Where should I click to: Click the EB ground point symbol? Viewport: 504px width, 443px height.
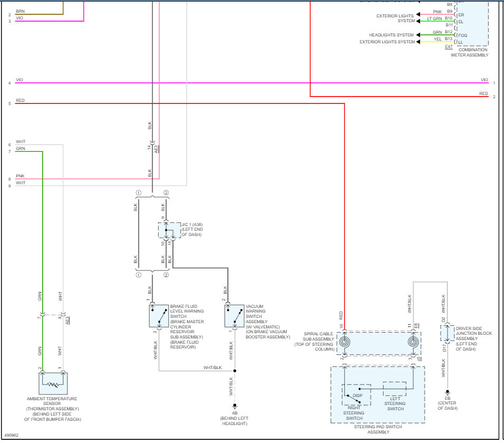pos(447,392)
